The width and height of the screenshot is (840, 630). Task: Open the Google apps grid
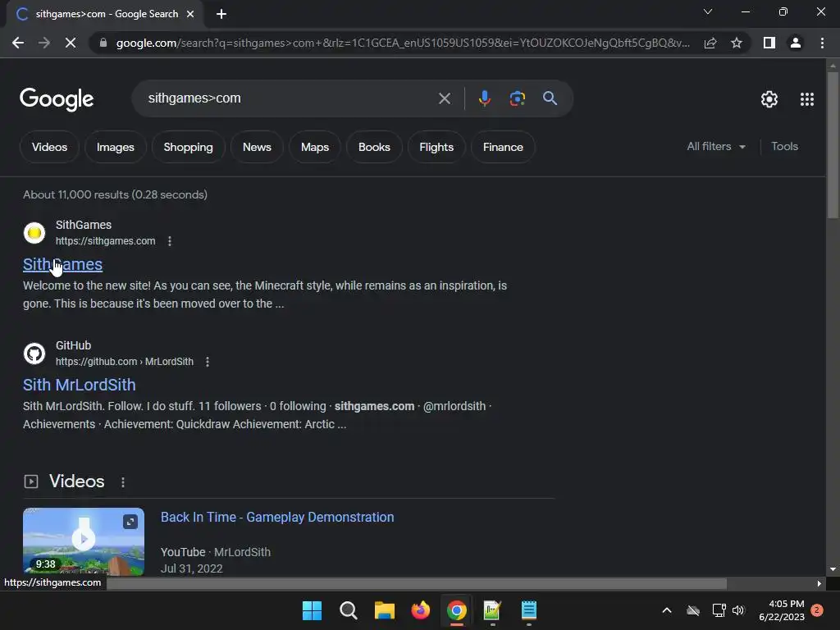click(x=807, y=99)
